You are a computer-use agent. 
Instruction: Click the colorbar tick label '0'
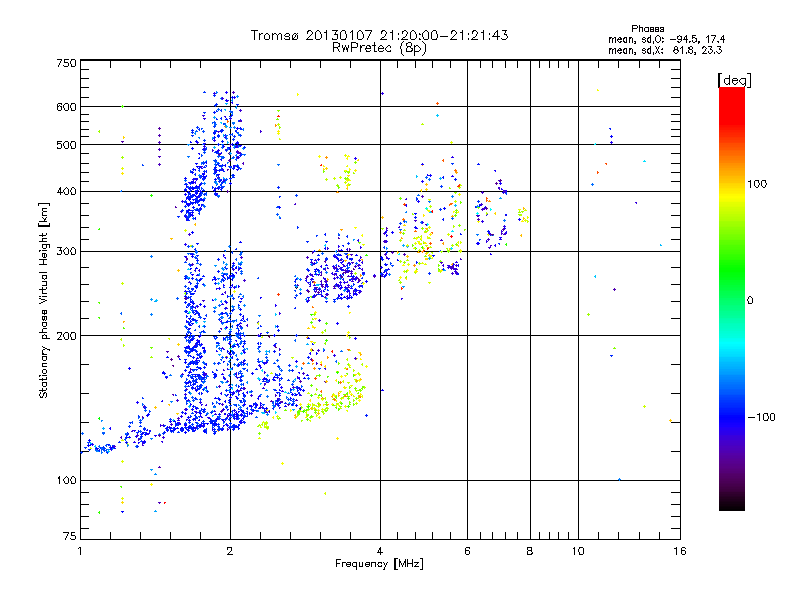pyautogui.click(x=750, y=301)
